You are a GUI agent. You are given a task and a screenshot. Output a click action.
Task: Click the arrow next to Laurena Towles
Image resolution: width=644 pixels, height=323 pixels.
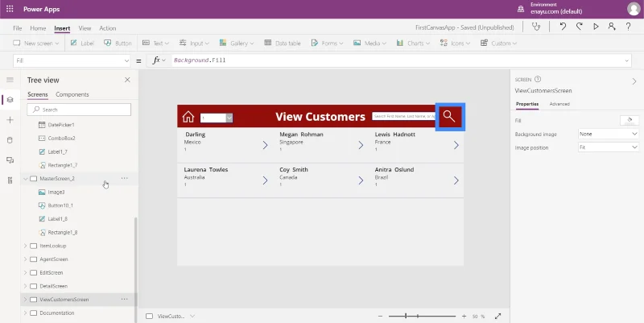[266, 180]
